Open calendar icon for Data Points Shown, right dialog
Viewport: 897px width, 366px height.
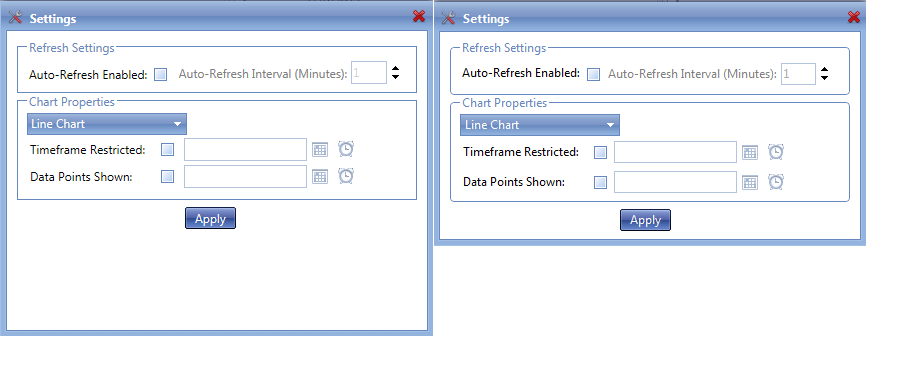750,182
